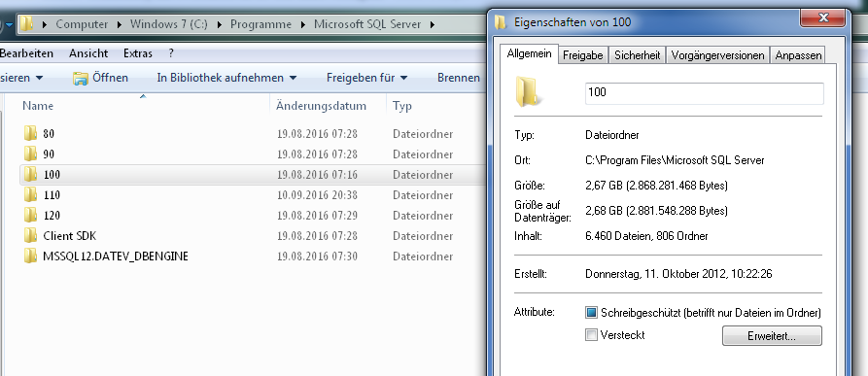Open the Ansicht menu
Image resolution: width=868 pixels, height=376 pixels.
point(88,53)
